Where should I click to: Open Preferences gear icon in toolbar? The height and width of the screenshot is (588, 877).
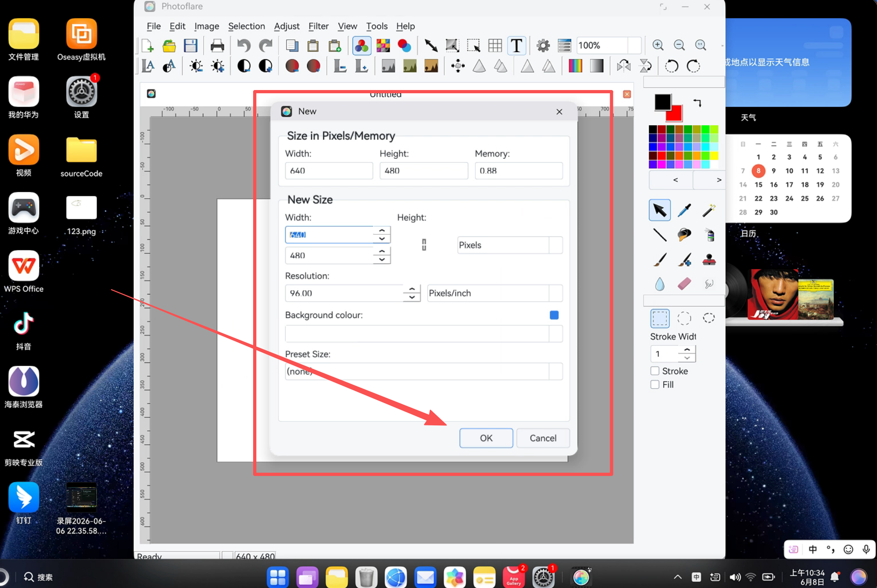(543, 45)
